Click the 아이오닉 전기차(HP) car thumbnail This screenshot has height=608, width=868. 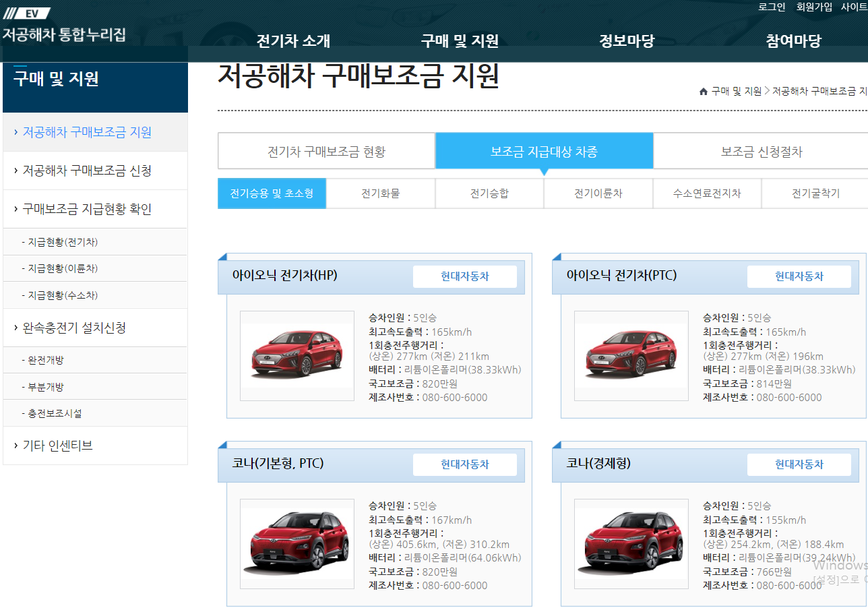click(297, 356)
